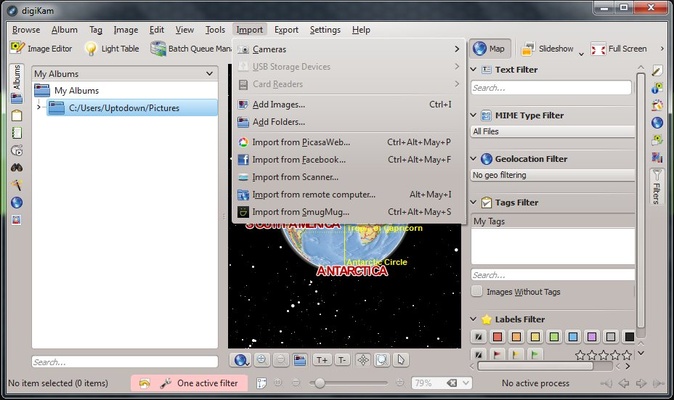
Task: Click the Text Filter search field
Action: tap(551, 88)
